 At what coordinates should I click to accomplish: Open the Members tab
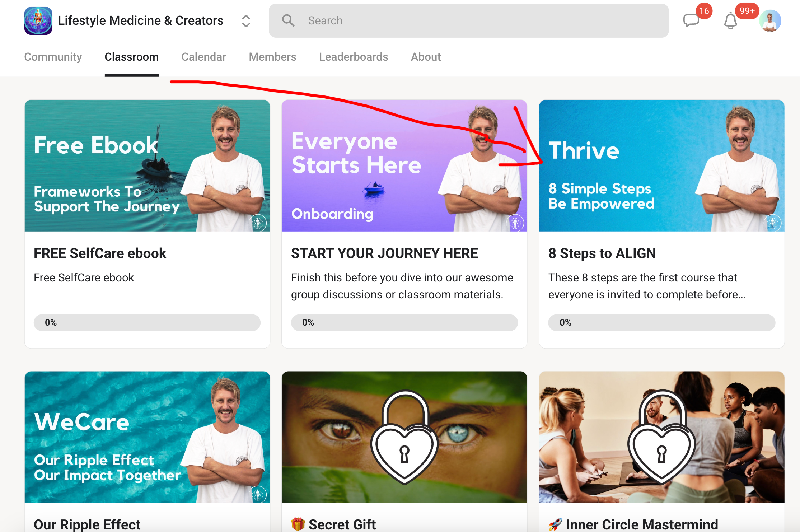click(x=272, y=57)
